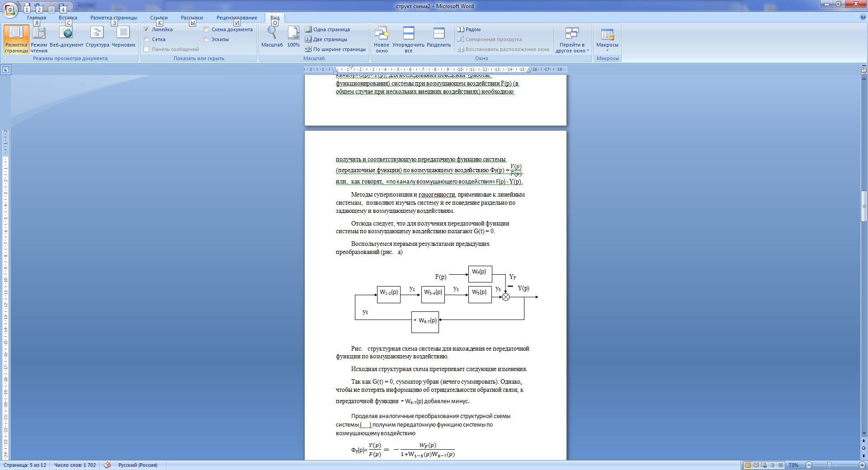Switch to Структура outline view
Viewport: 868px width, 470px height.
(97, 37)
